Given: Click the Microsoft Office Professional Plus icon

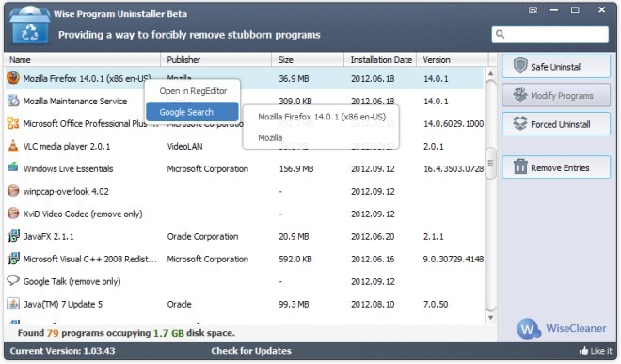Looking at the screenshot, I should point(13,123).
